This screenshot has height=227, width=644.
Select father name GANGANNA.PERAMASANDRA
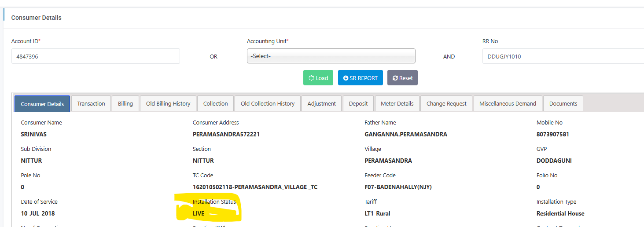click(406, 134)
